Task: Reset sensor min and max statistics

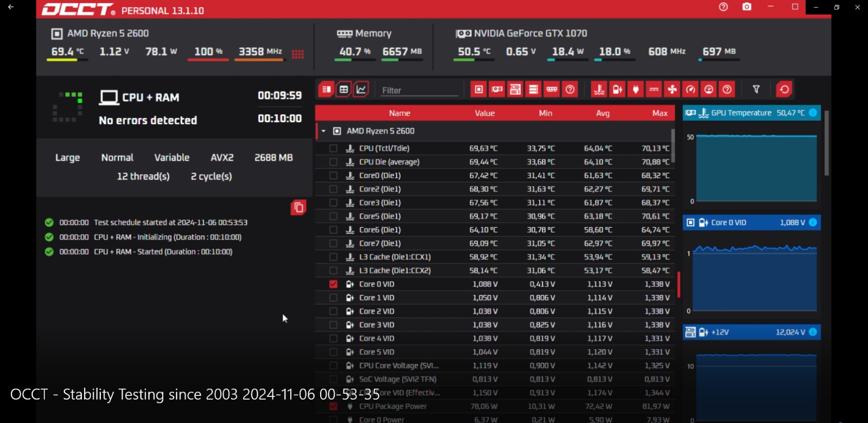Action: pyautogui.click(x=784, y=89)
